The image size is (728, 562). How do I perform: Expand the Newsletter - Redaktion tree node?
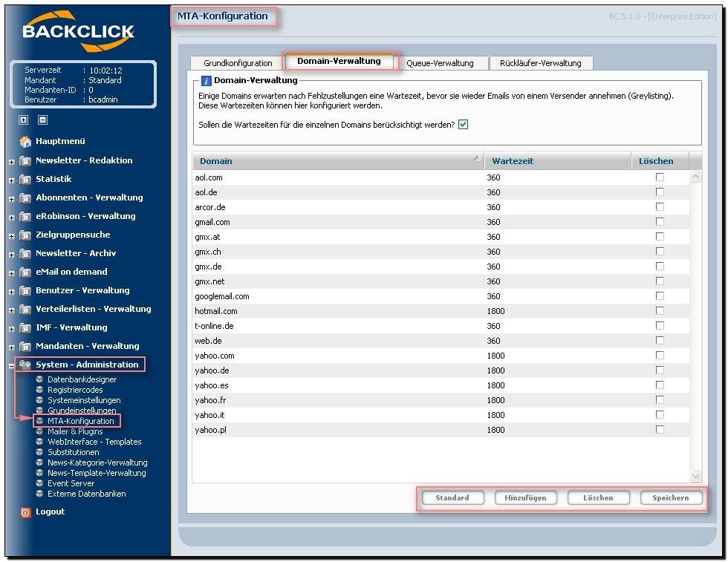[11, 161]
